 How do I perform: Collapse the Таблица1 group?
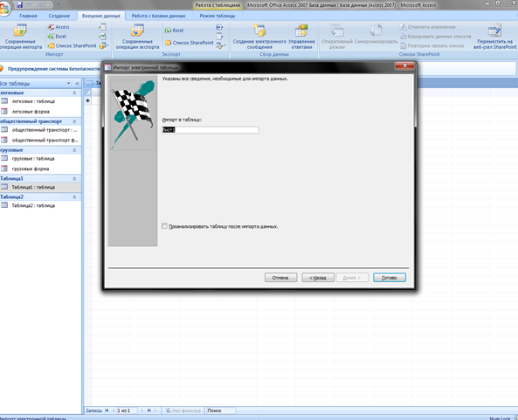(74, 178)
